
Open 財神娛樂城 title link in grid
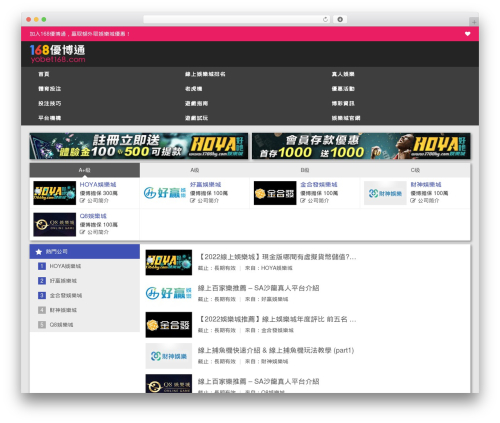tap(426, 184)
